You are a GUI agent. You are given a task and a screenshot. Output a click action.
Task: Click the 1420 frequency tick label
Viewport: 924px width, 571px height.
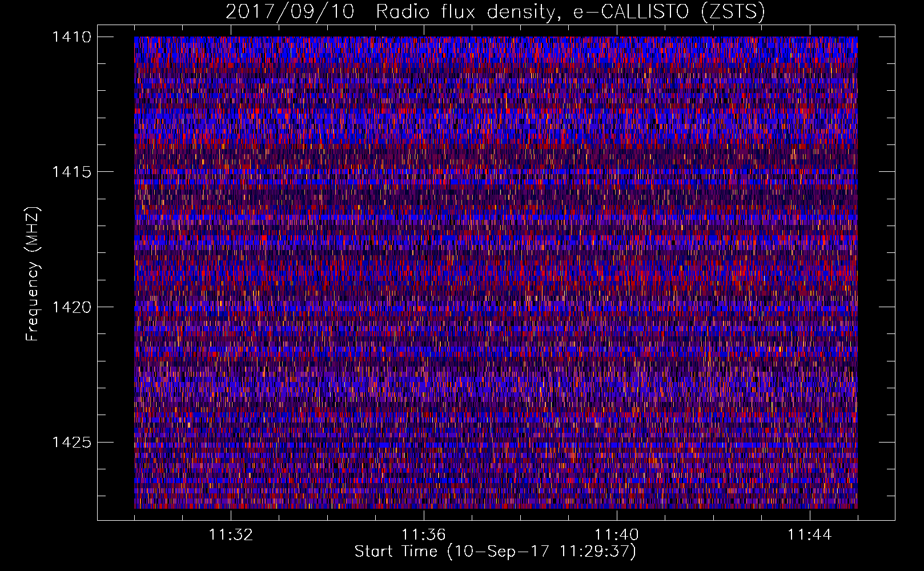click(71, 307)
